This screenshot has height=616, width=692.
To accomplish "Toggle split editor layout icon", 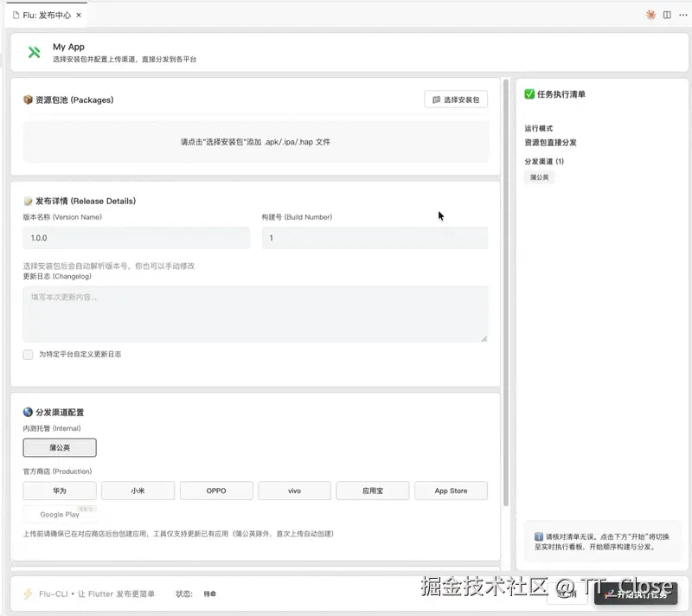I will [x=667, y=15].
